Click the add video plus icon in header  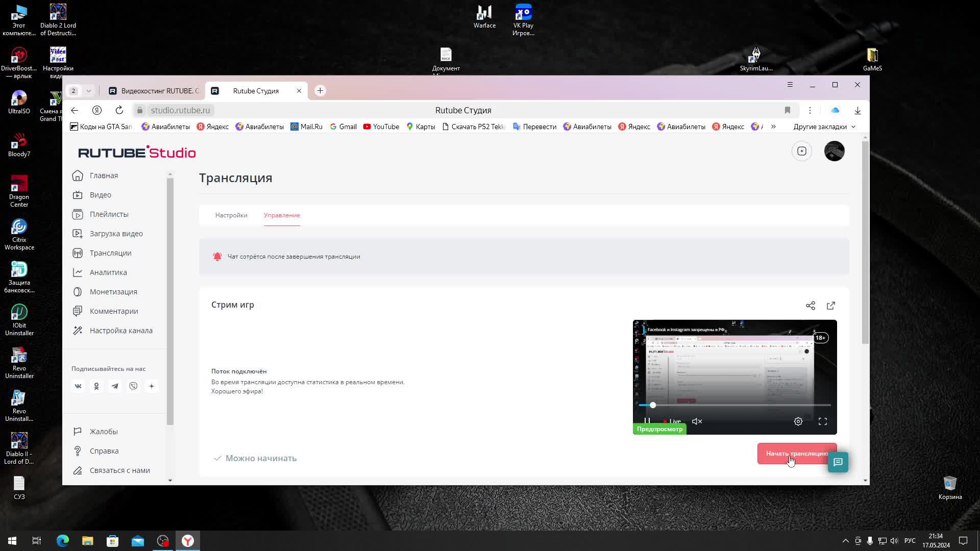point(802,151)
